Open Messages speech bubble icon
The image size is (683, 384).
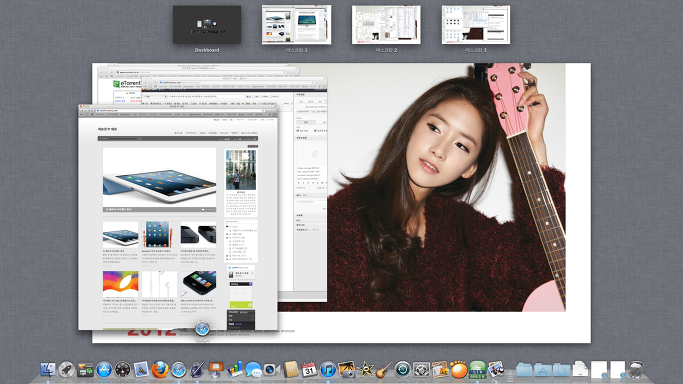[253, 370]
